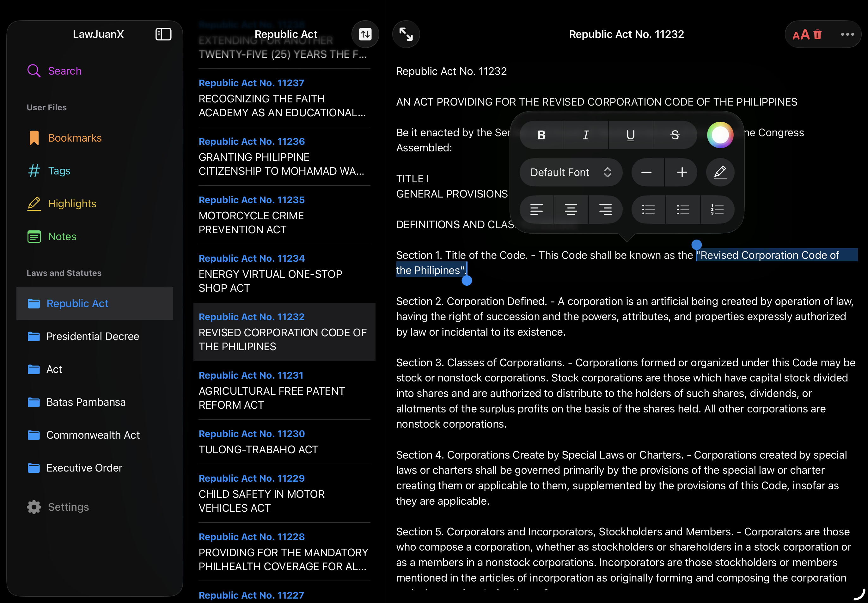This screenshot has height=603, width=868.
Task: Open the three-dot more options menu
Action: click(x=847, y=34)
